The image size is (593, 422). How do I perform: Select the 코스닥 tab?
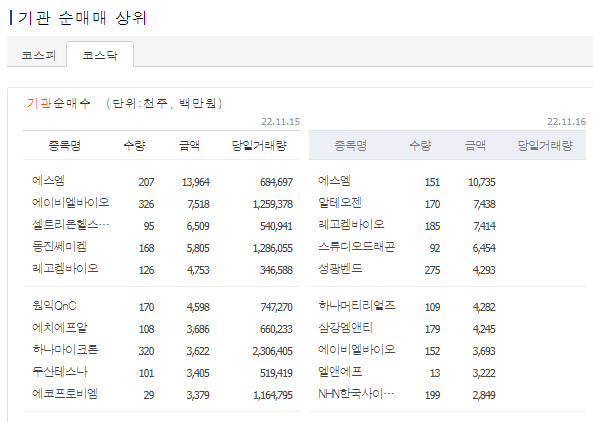tap(100, 55)
